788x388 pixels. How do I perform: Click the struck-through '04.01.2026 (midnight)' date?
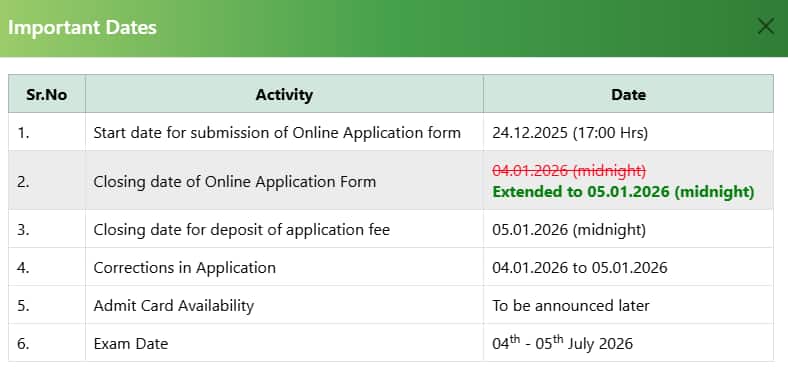[569, 171]
